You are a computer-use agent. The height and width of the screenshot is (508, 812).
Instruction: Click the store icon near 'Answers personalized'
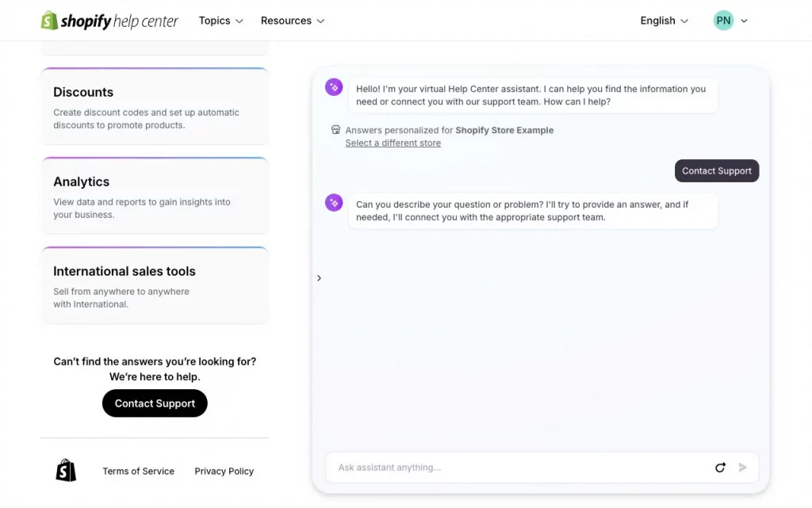click(x=335, y=130)
